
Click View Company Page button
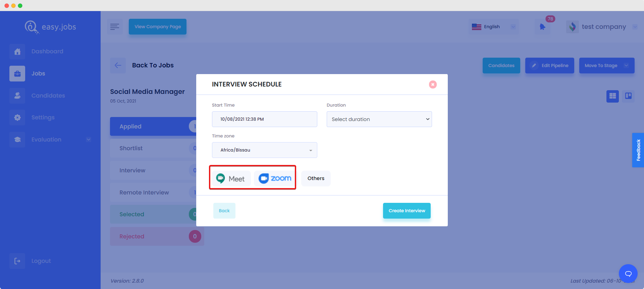click(x=158, y=27)
